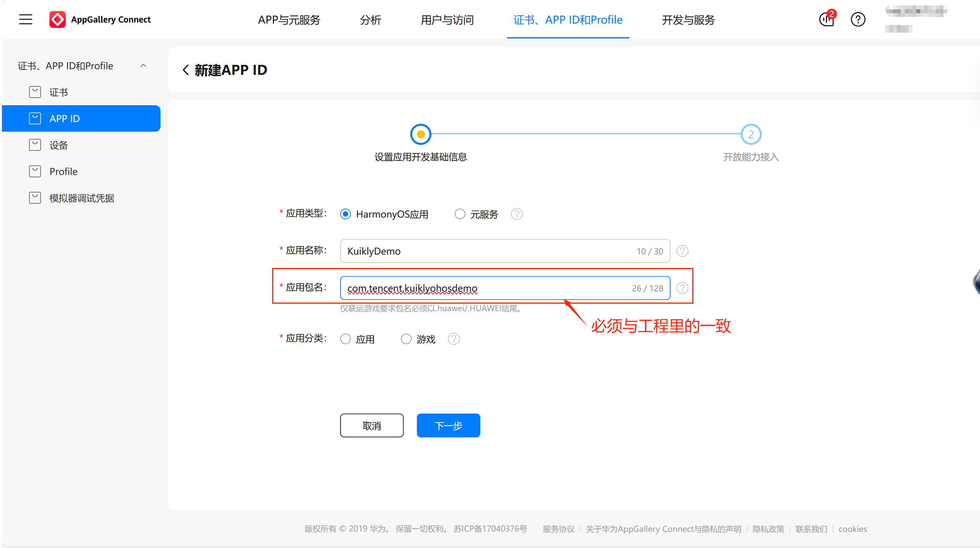The image size is (980, 548).
Task: Click step 2 开放能力接入 progress marker
Action: [751, 134]
